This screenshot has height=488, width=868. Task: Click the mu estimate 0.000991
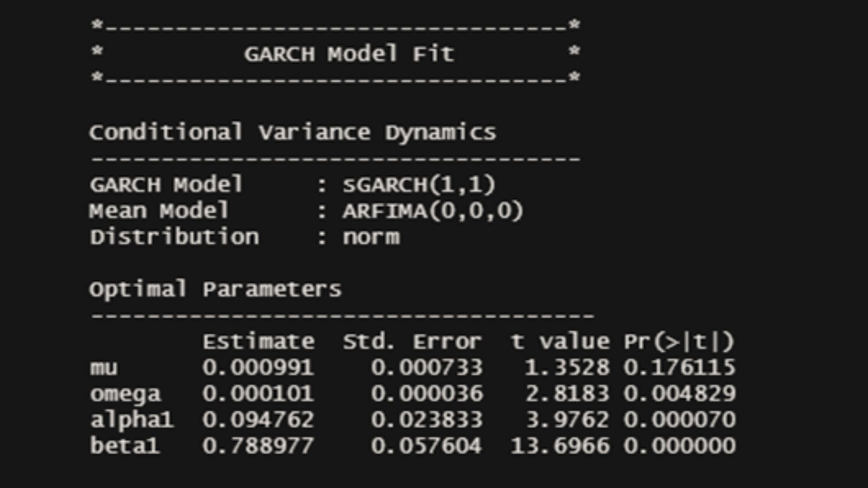tap(258, 368)
